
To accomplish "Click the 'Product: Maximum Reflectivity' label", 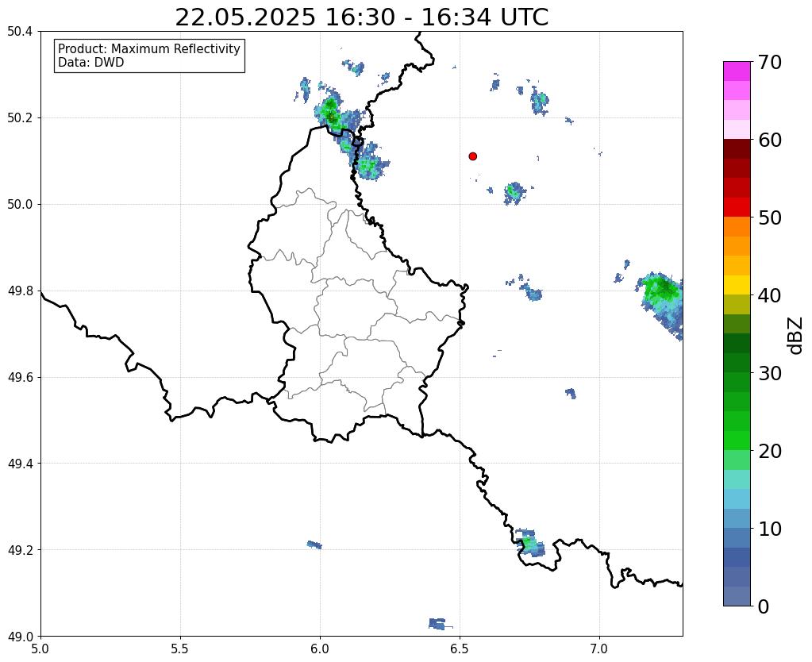I will 149,48.
